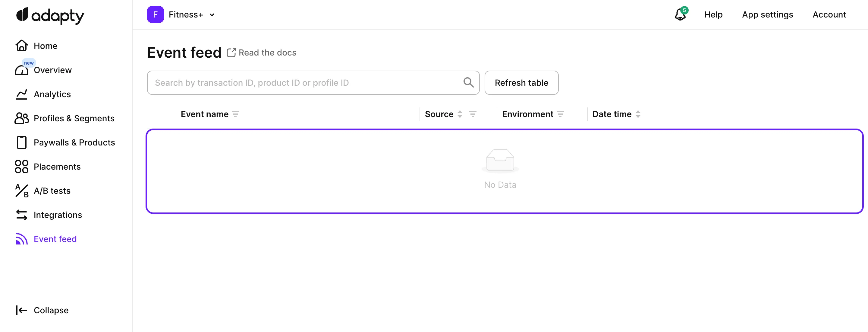Open the Environment column filter

click(x=560, y=114)
